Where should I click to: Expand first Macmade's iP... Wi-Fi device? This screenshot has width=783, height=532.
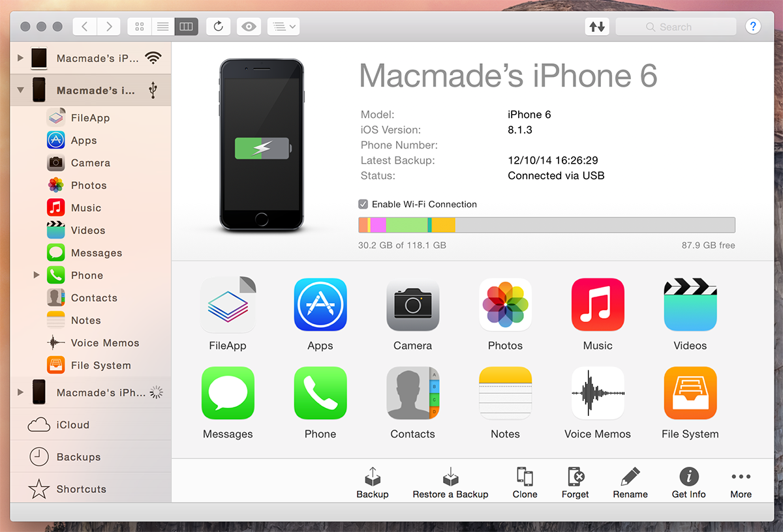[20, 58]
